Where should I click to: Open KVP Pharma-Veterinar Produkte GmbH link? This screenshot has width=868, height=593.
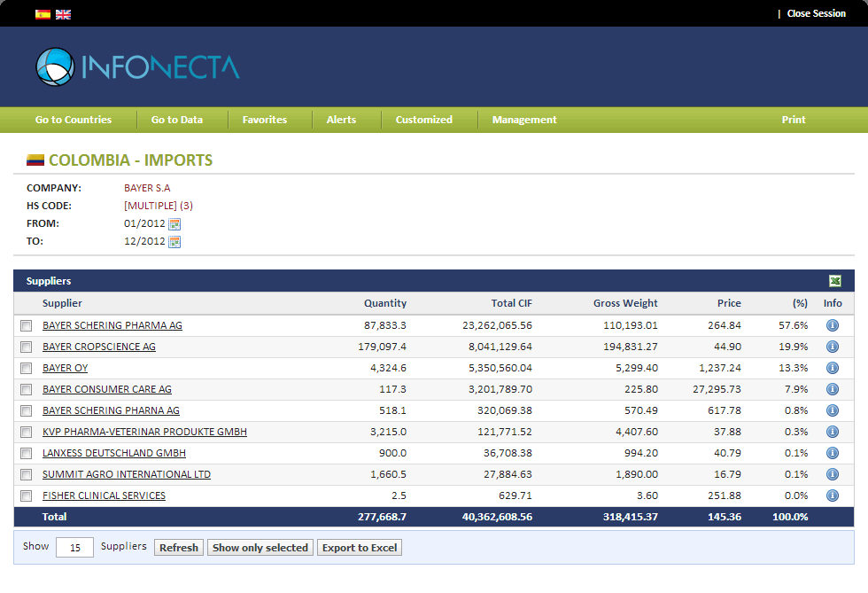(144, 432)
